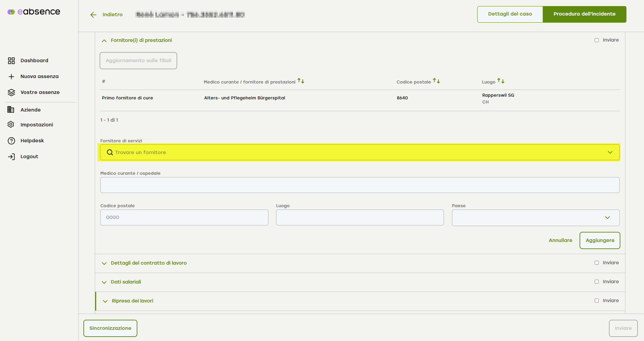Screen dimensions: 644x341
Task: Open the Paese dropdown
Action: [x=607, y=218]
